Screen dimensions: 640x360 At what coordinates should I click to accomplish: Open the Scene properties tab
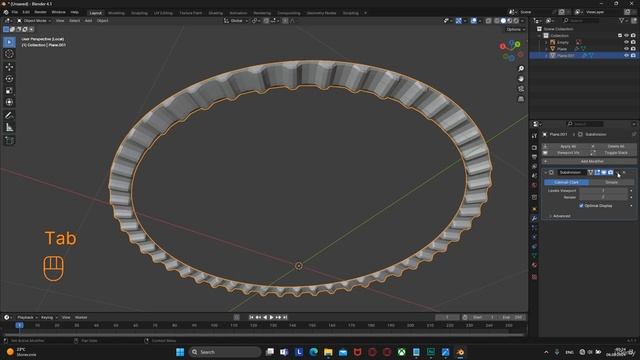pos(534,176)
